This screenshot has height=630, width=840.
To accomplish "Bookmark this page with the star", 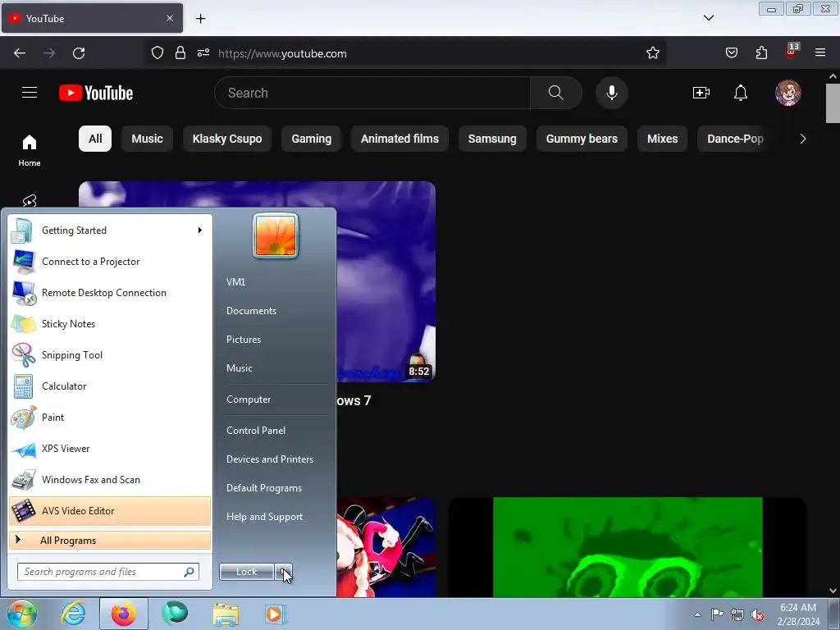I will (652, 52).
